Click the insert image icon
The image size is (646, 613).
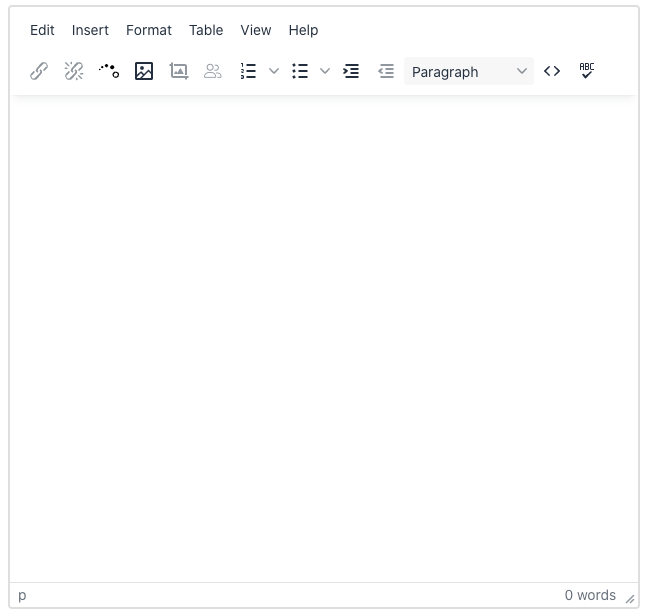(144, 71)
